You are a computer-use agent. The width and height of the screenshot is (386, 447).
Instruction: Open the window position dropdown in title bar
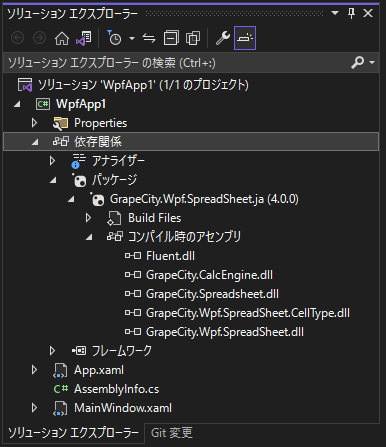pos(335,13)
